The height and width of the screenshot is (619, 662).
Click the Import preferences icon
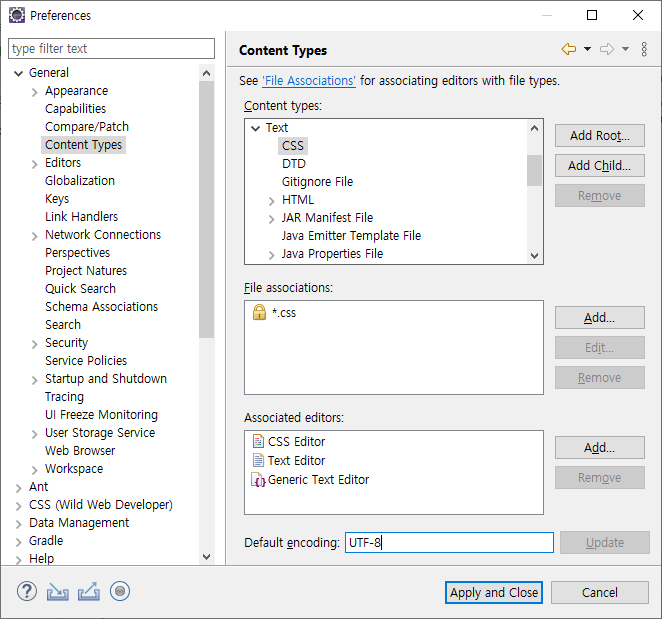(x=57, y=591)
